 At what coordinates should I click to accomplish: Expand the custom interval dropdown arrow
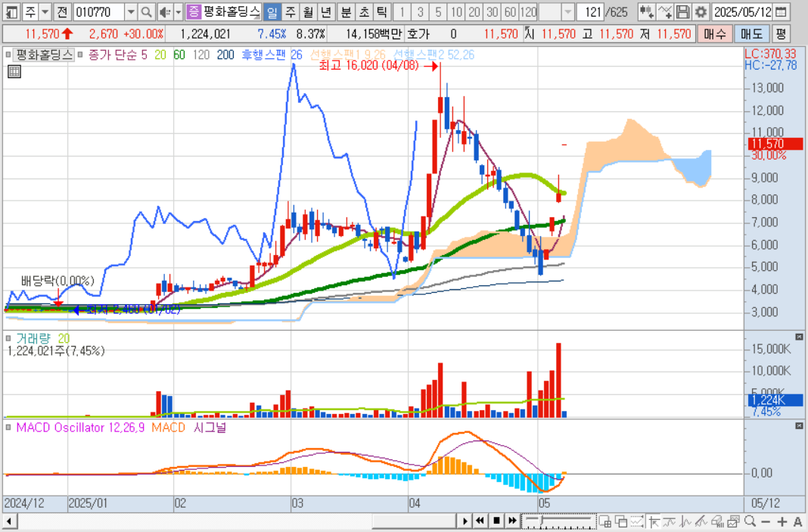click(568, 11)
